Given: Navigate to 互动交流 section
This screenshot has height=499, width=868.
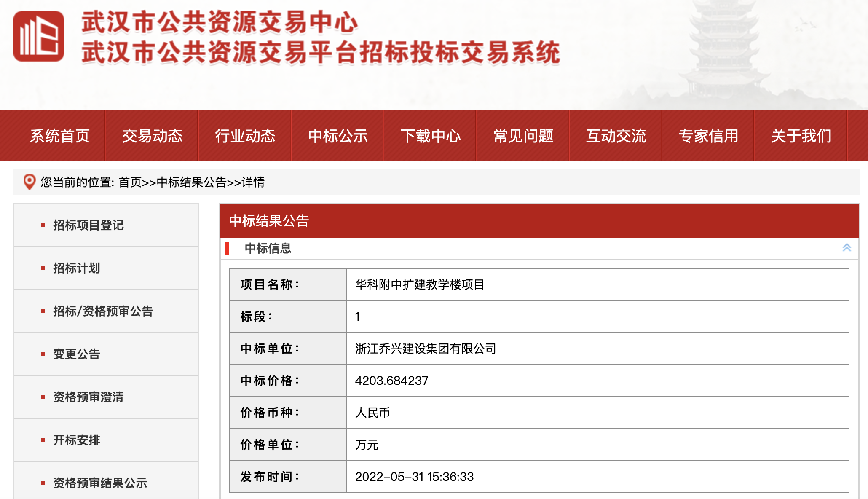Looking at the screenshot, I should click(x=616, y=136).
